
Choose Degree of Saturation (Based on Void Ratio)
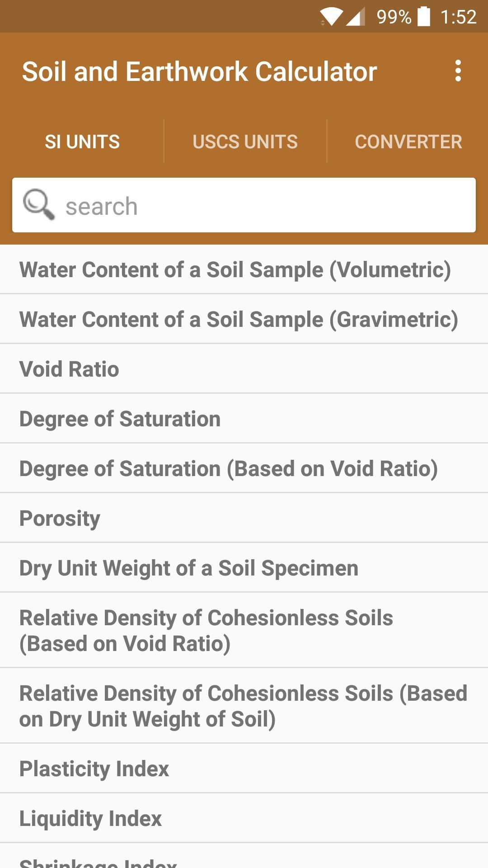(244, 468)
